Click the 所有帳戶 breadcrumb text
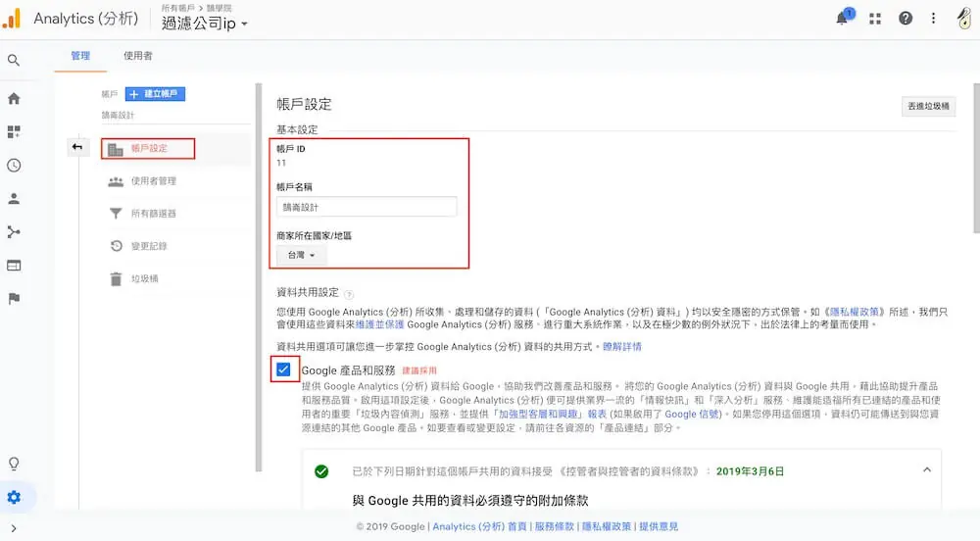This screenshot has width=980, height=541. [177, 8]
